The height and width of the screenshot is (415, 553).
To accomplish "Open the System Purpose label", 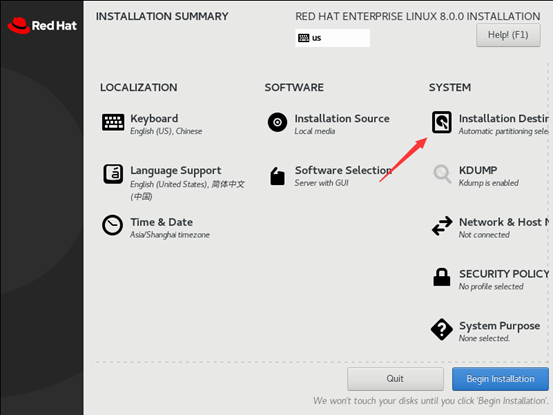I will pos(499,326).
